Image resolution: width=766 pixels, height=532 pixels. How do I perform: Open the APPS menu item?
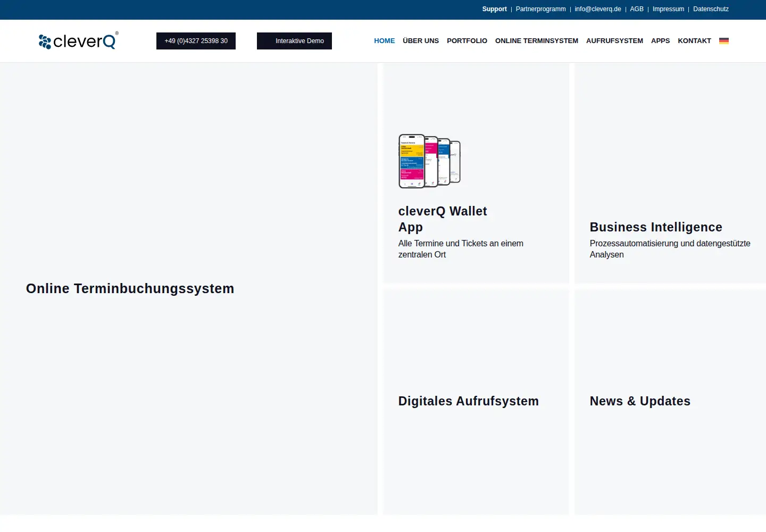[x=660, y=40]
